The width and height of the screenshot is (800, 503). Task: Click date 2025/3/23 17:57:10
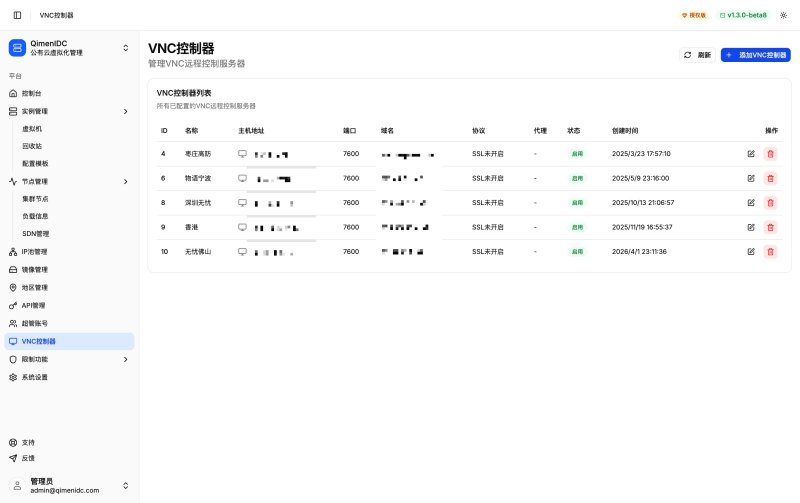(641, 154)
